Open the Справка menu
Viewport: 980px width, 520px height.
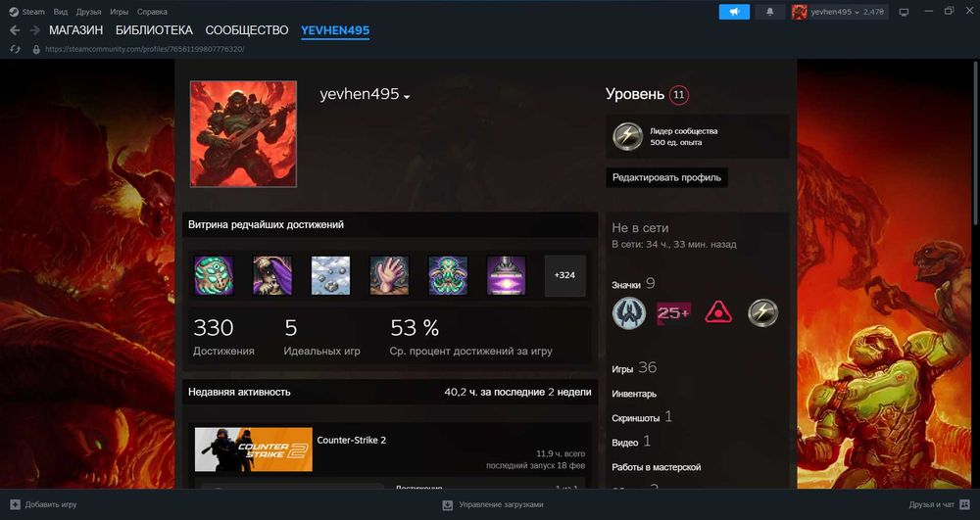point(152,12)
